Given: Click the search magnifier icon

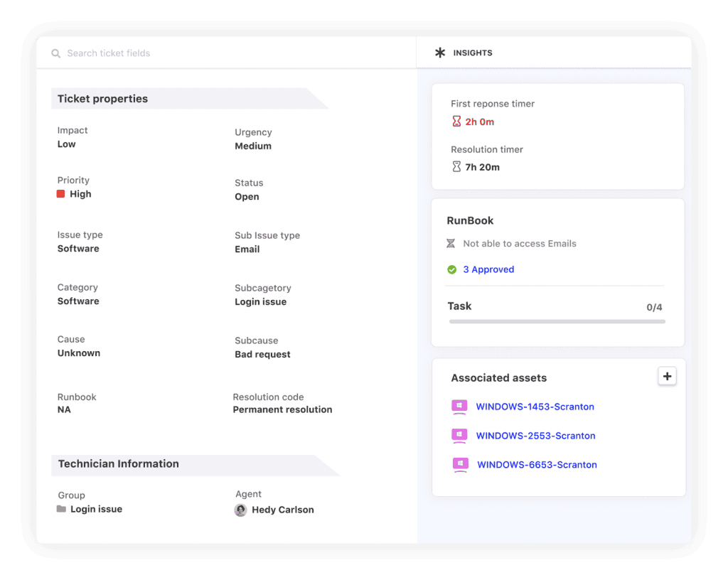Looking at the screenshot, I should [56, 53].
